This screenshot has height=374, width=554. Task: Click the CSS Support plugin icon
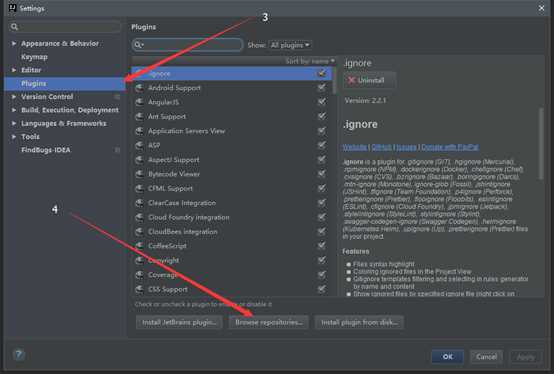140,289
